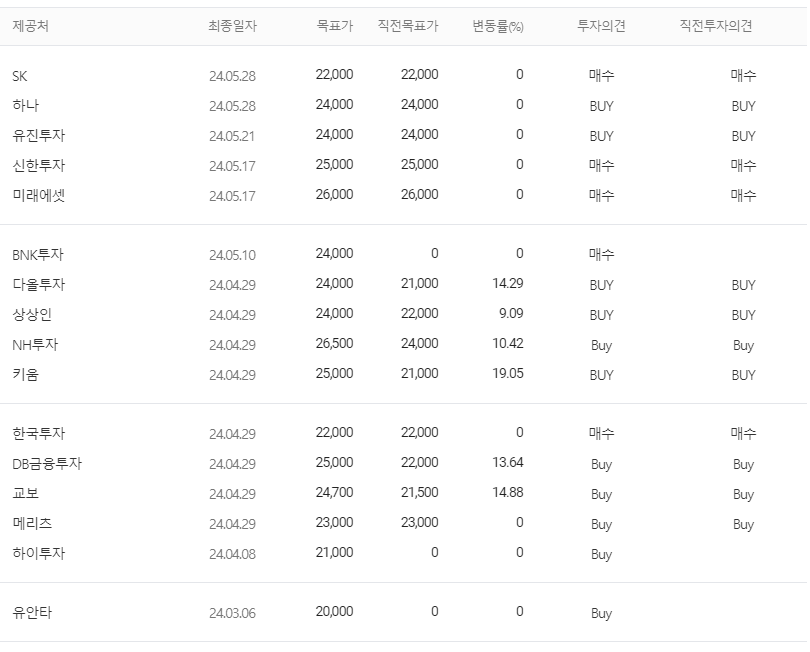Click 22,000 previous target for 상상인

[419, 314]
